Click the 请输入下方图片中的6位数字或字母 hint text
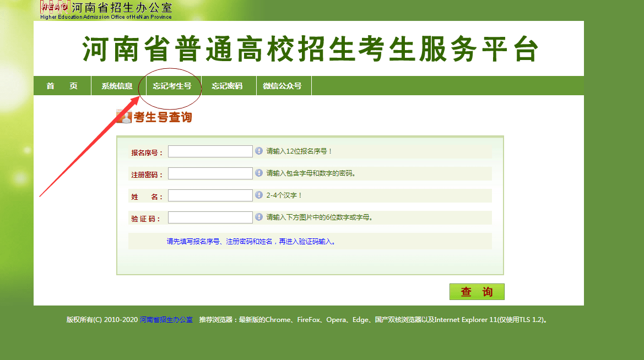644x360 pixels. pos(320,217)
